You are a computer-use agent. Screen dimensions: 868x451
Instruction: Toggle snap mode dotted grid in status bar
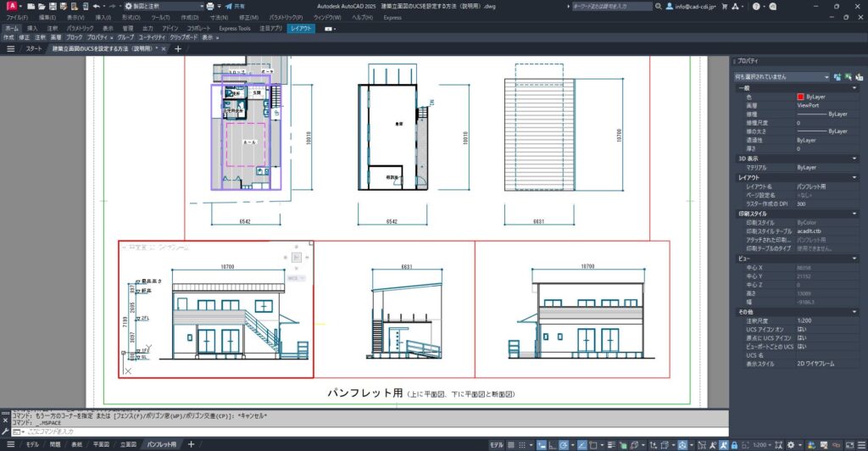[x=522, y=445]
